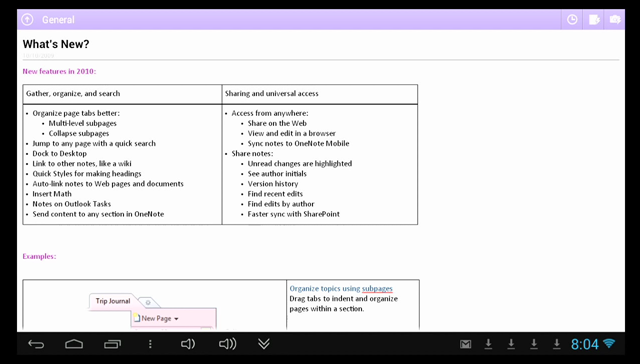Tap the 8:04 clock in status bar
This screenshot has height=364, width=640.
pos(584,344)
